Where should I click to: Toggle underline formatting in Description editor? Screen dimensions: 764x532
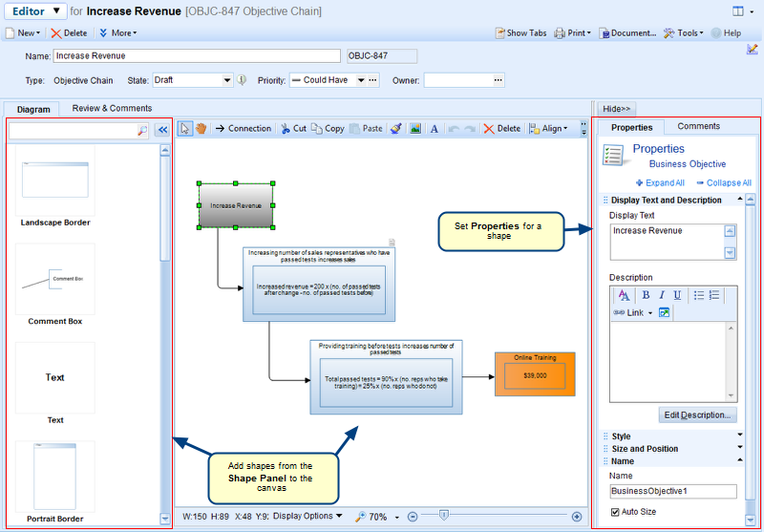pyautogui.click(x=677, y=295)
